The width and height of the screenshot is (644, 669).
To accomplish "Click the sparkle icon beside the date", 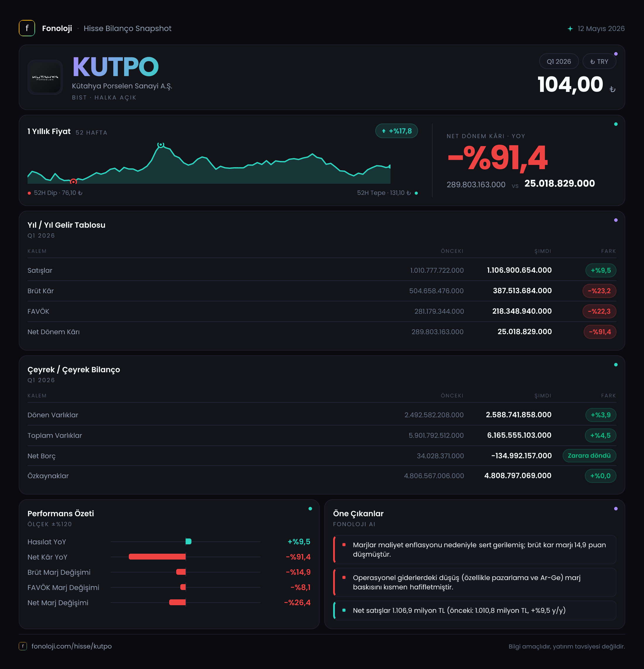I will (x=570, y=29).
